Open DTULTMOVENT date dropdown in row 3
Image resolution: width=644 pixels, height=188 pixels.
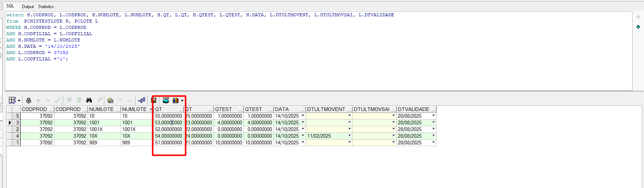pos(349,122)
